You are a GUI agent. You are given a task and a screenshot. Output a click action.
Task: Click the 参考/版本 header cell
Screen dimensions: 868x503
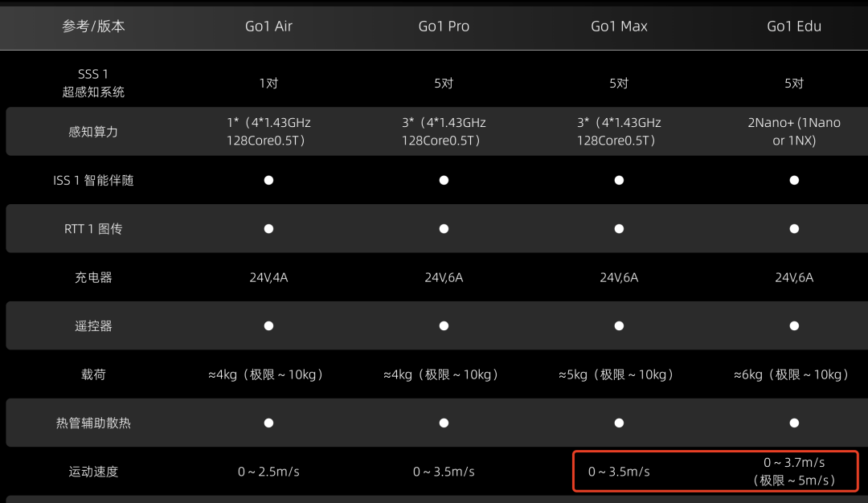click(x=93, y=26)
